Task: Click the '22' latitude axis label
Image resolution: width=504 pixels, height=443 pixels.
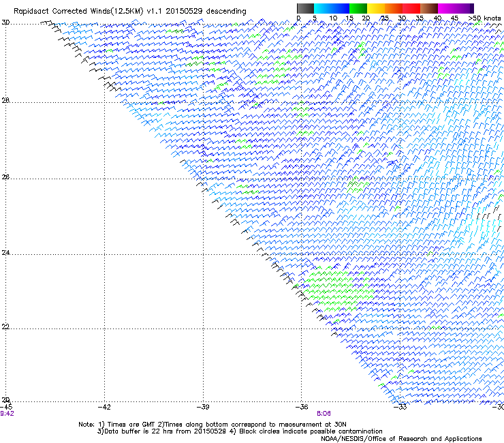Action: pyautogui.click(x=5, y=327)
